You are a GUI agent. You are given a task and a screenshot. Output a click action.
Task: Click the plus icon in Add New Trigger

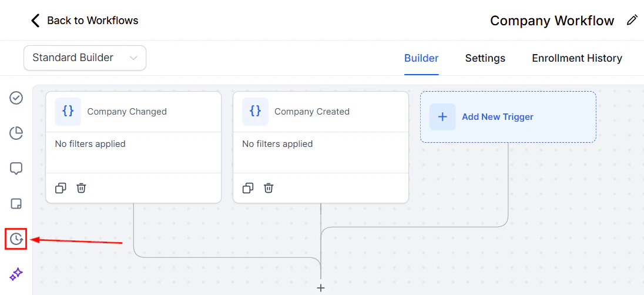point(442,117)
